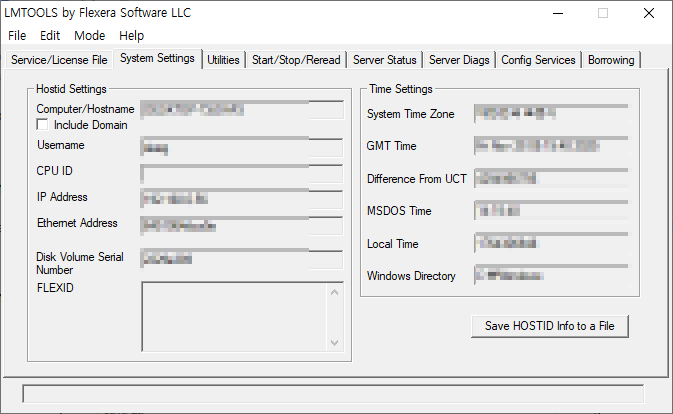The height and width of the screenshot is (414, 673).
Task: Close the LMTOOLS window
Action: (x=649, y=13)
